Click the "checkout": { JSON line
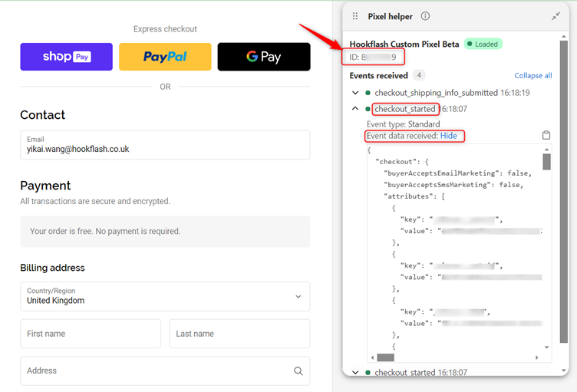577x392 pixels. point(402,162)
